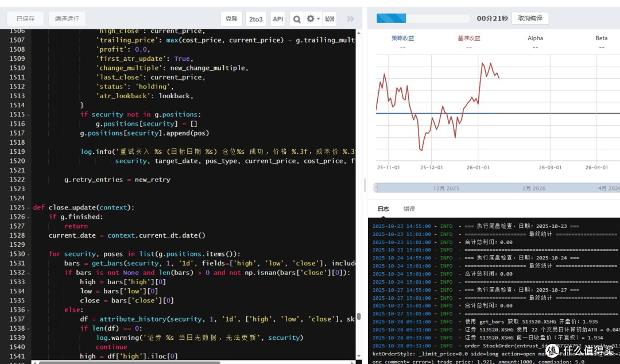
Task: Open the editor settings gear menu
Action: click(313, 18)
